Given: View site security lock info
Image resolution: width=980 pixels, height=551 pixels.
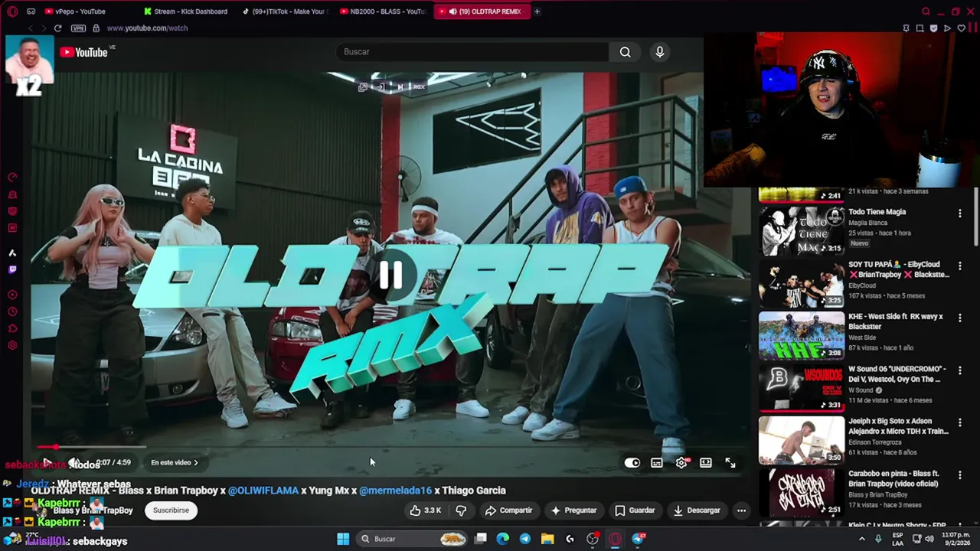Looking at the screenshot, I should [x=96, y=28].
